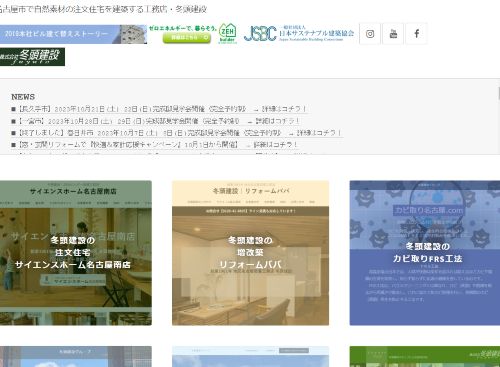500x367 pixels.
Task: Click the 冬頭建設 company logo
Action: (x=32, y=57)
